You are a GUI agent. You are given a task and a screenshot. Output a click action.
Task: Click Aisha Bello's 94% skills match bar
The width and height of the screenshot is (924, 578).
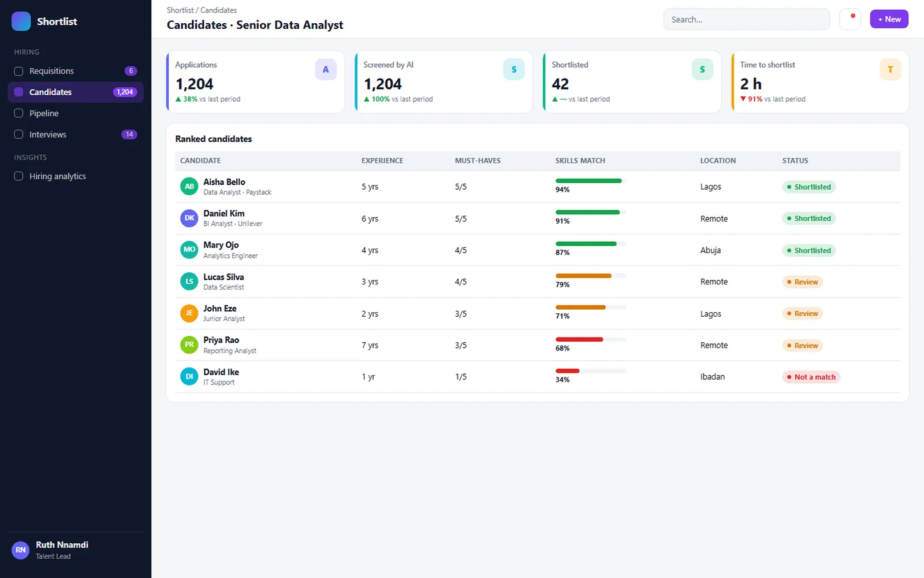click(x=590, y=181)
